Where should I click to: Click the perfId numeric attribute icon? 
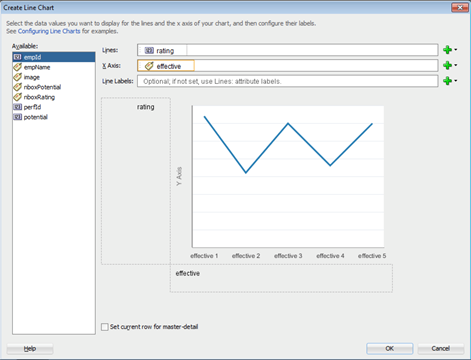18,107
